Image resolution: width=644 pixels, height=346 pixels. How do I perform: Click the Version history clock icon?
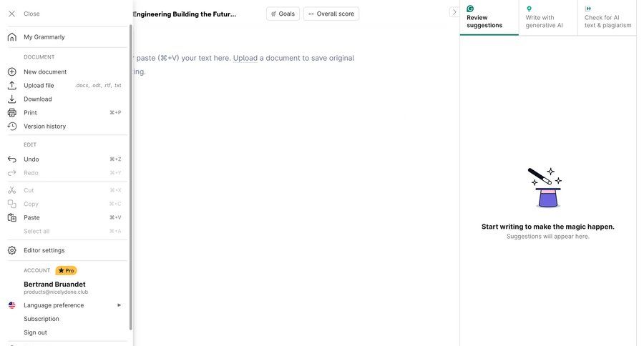tap(12, 127)
